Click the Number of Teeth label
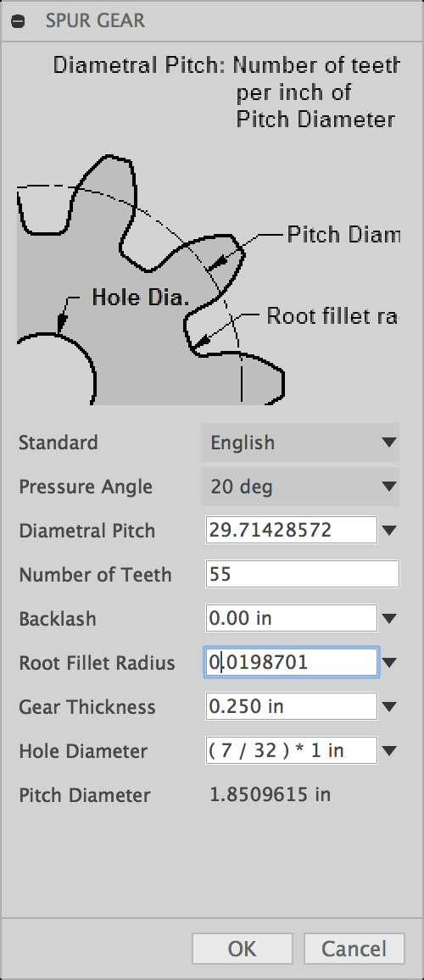The width and height of the screenshot is (424, 980). tap(95, 575)
